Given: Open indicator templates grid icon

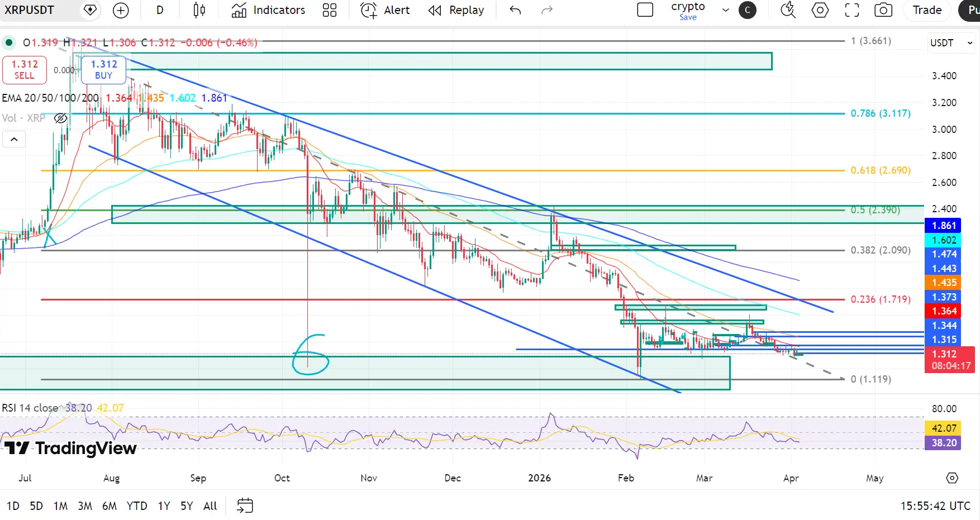Looking at the screenshot, I should [x=330, y=10].
